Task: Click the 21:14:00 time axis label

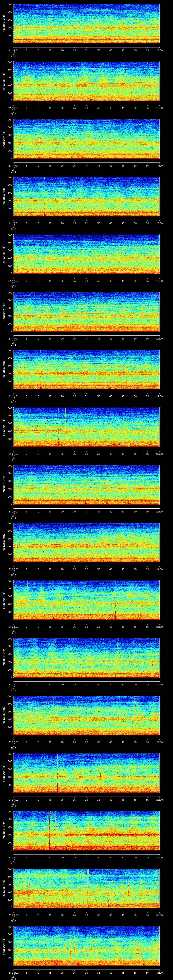Action: coord(13,50)
